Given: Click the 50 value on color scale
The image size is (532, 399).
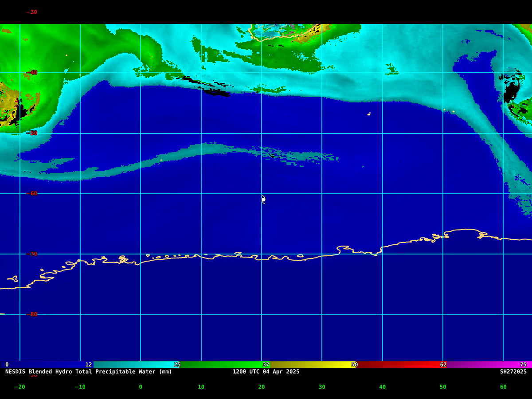Looking at the screenshot, I should click(355, 364).
